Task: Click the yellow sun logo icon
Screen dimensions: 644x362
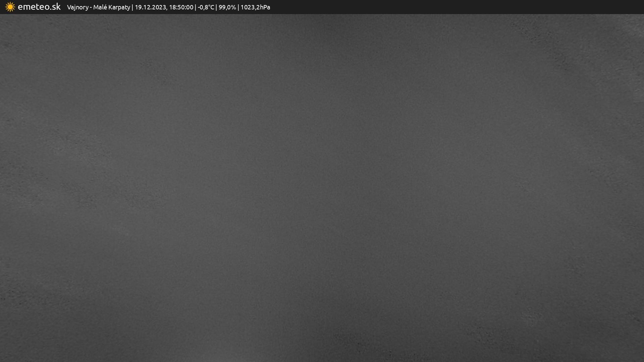Action: tap(10, 7)
